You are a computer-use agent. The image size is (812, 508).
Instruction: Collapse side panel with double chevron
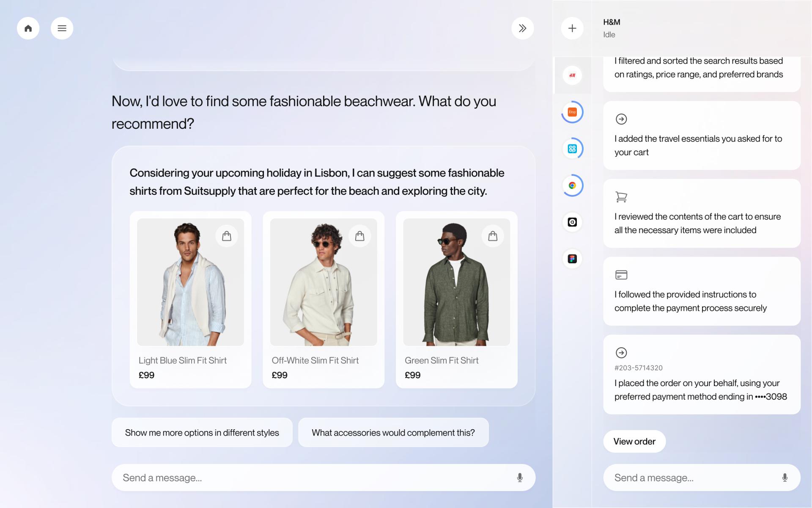point(523,28)
